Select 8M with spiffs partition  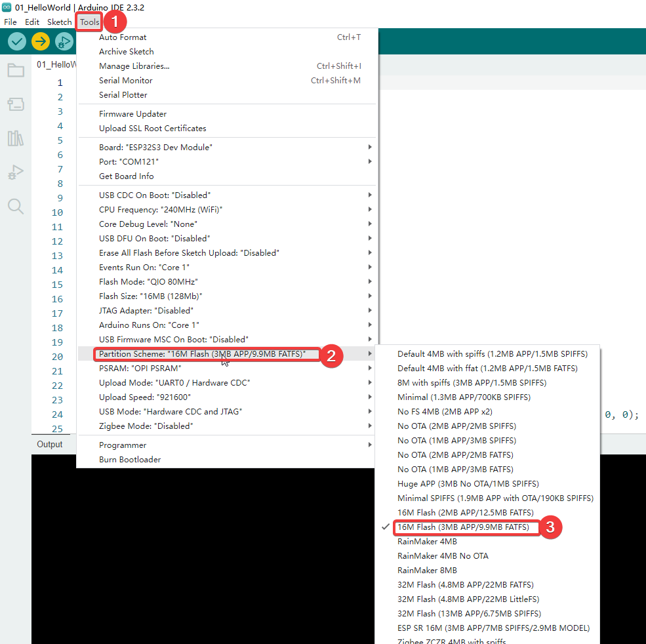pyautogui.click(x=487, y=382)
